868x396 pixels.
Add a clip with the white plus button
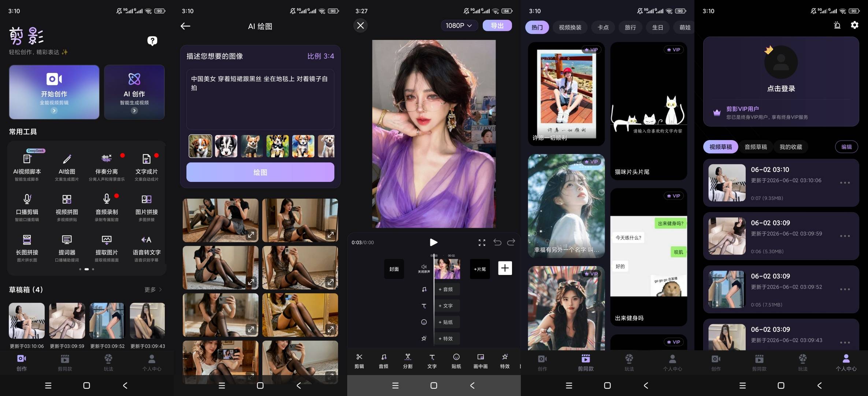pyautogui.click(x=505, y=268)
